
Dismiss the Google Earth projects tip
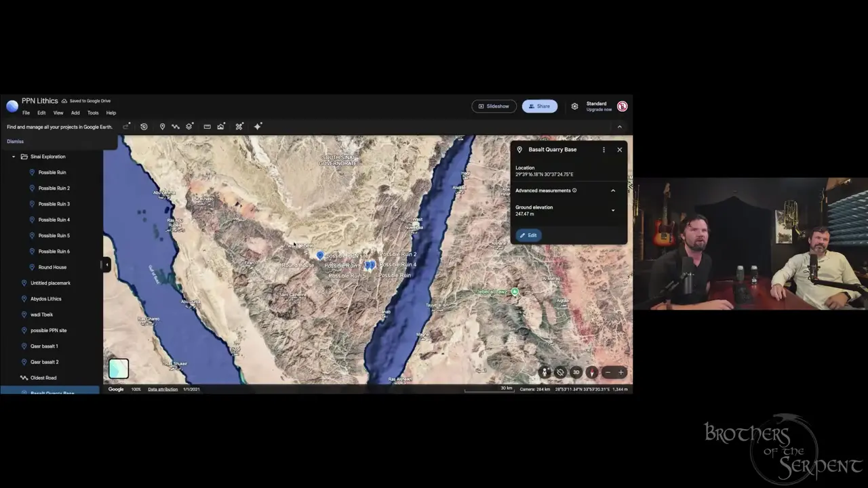tap(15, 142)
